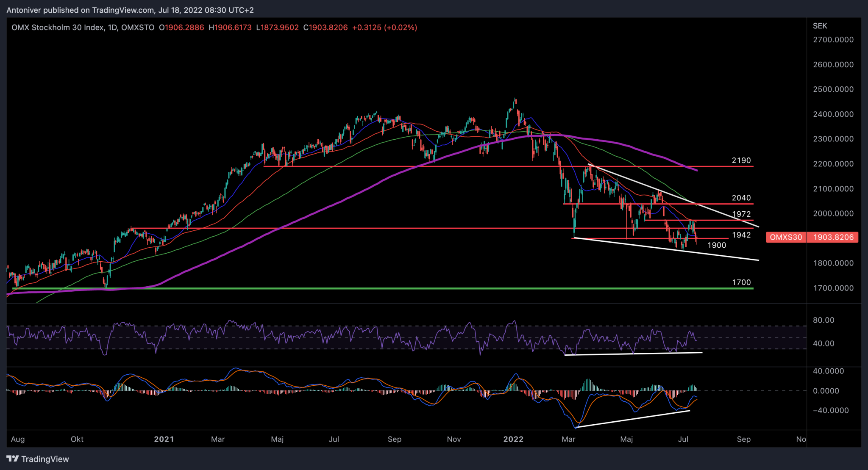
Task: Click the 80.00 RSI axis label
Action: coord(823,320)
